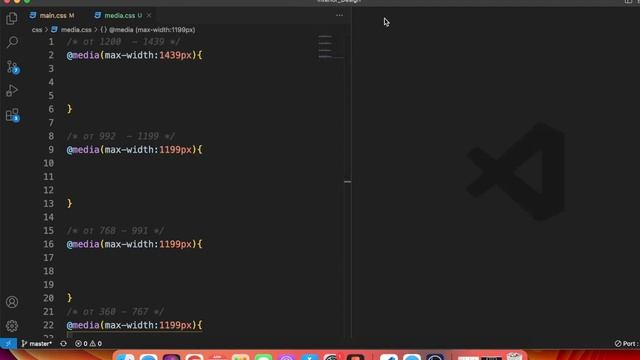The width and height of the screenshot is (640, 360).
Task: Open the Extensions view
Action: [x=12, y=115]
